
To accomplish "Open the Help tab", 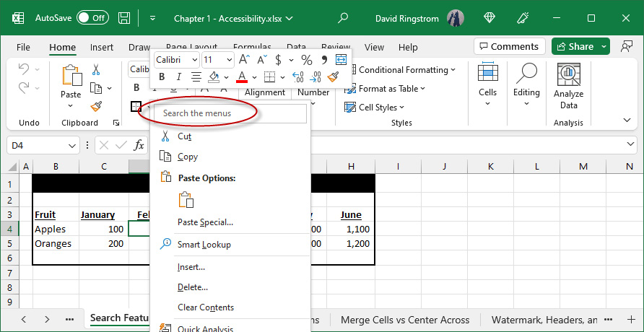I will pos(408,47).
